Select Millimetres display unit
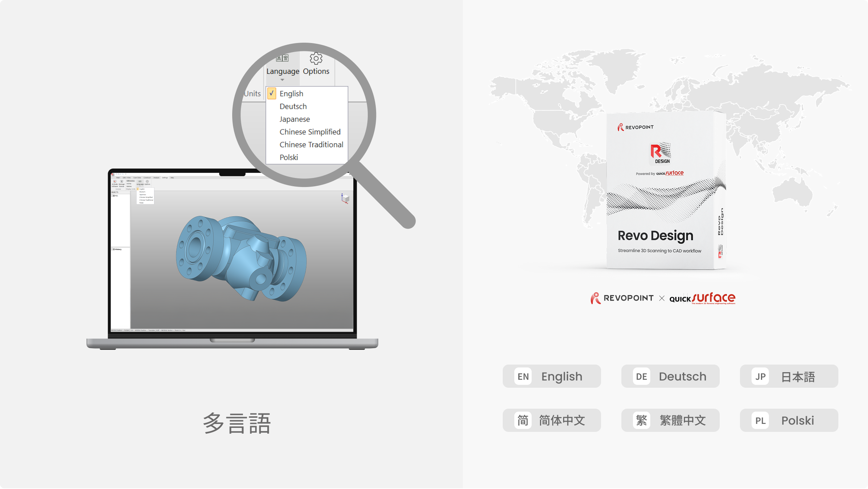The height and width of the screenshot is (489, 868). (131, 181)
